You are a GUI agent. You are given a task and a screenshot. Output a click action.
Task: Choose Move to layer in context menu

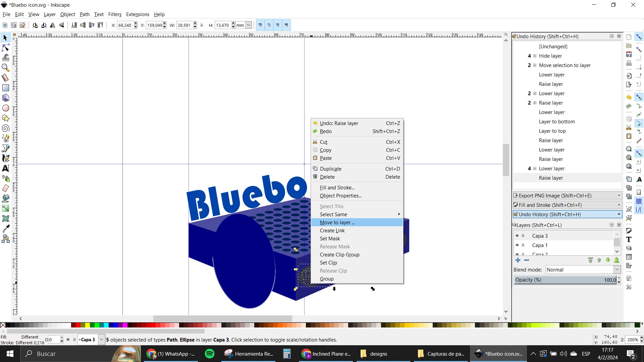[357, 223]
